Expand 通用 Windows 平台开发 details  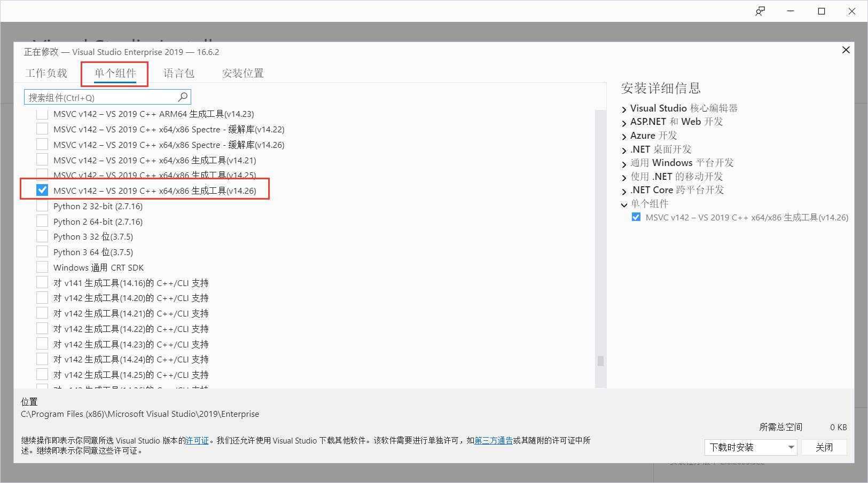pos(624,163)
